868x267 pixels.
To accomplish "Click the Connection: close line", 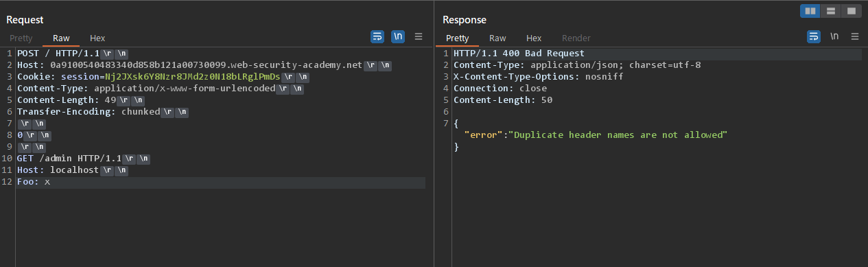I will coord(500,89).
